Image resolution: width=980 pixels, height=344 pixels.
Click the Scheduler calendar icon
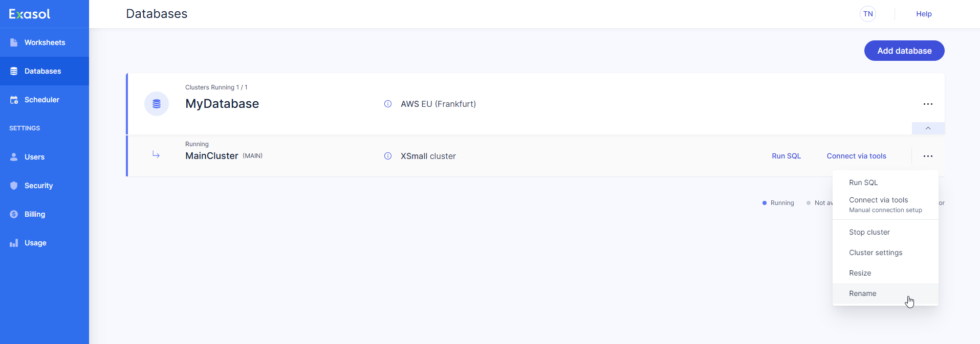[x=14, y=100]
